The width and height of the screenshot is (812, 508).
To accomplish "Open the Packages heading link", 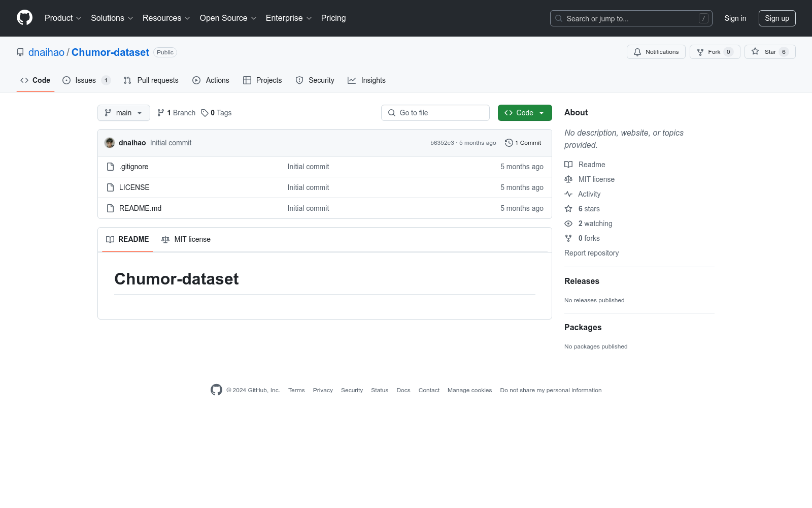I will [x=583, y=327].
